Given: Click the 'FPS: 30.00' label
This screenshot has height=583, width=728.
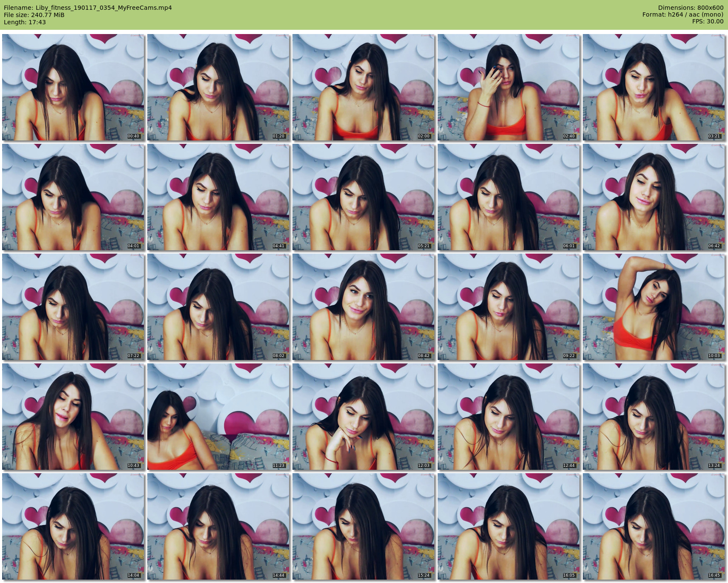Looking at the screenshot, I should (x=708, y=21).
